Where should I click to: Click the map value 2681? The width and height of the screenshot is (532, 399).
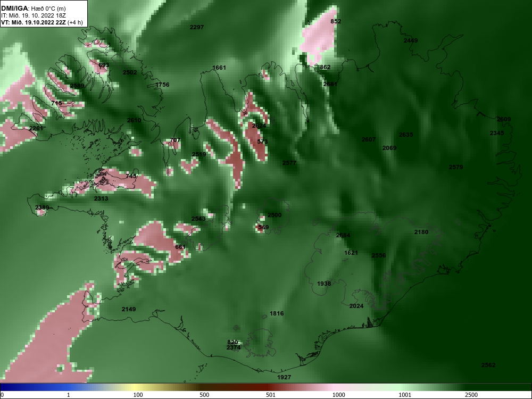[x=330, y=84]
